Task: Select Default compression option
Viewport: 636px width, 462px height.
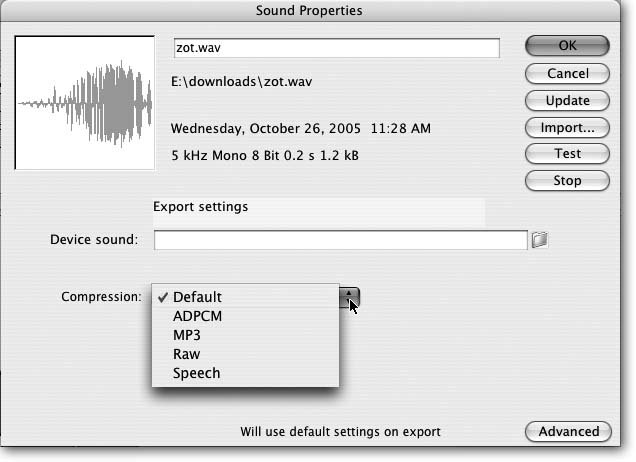Action: click(197, 297)
